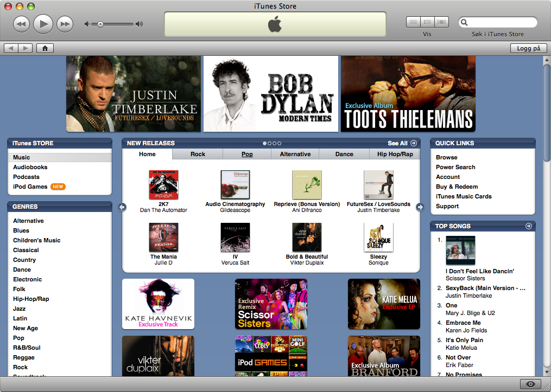Expand Top Songs with the arrow icon
This screenshot has height=392, width=551.
coord(529,226)
